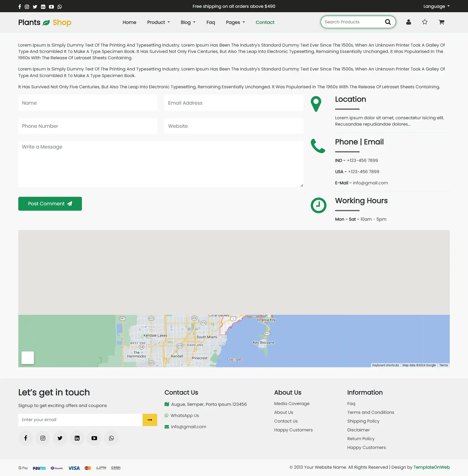Click the Instagram icon in the header
The image size is (468, 476).
click(27, 7)
